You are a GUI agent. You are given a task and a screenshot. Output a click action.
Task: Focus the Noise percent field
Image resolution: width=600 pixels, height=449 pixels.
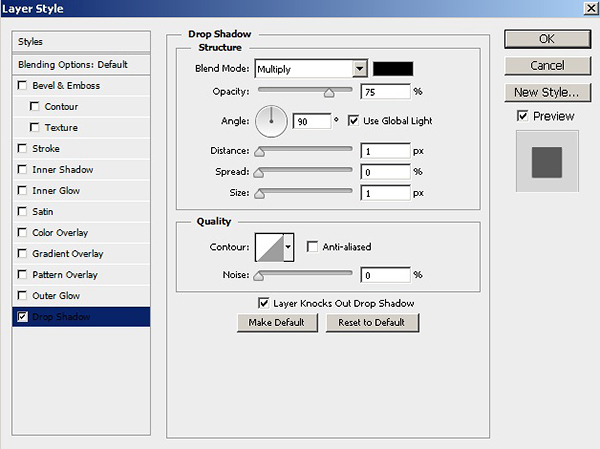tap(385, 275)
